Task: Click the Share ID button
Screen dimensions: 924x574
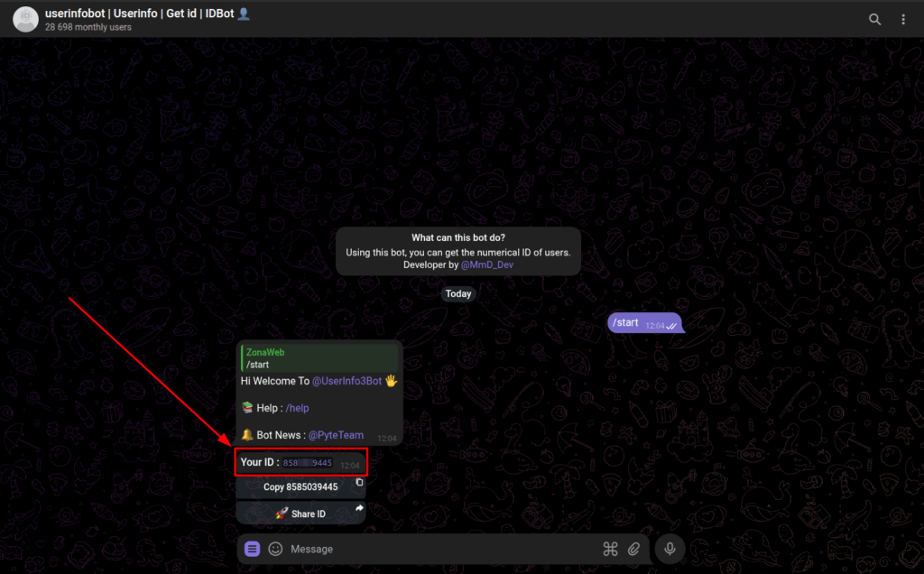Action: 300,514
